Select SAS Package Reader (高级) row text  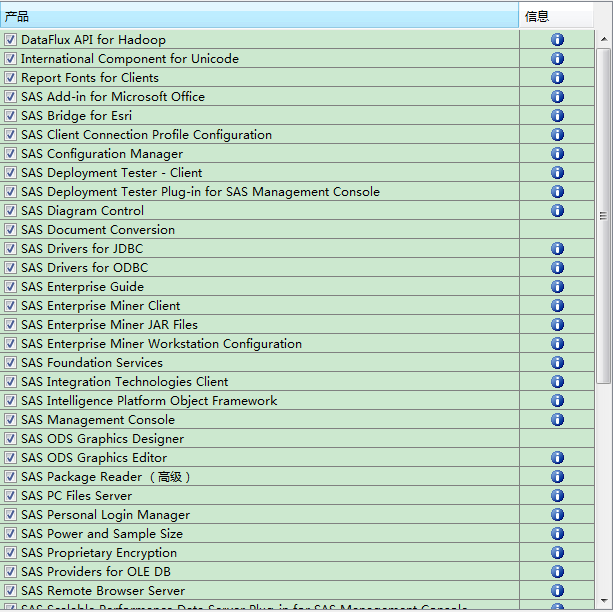point(106,477)
